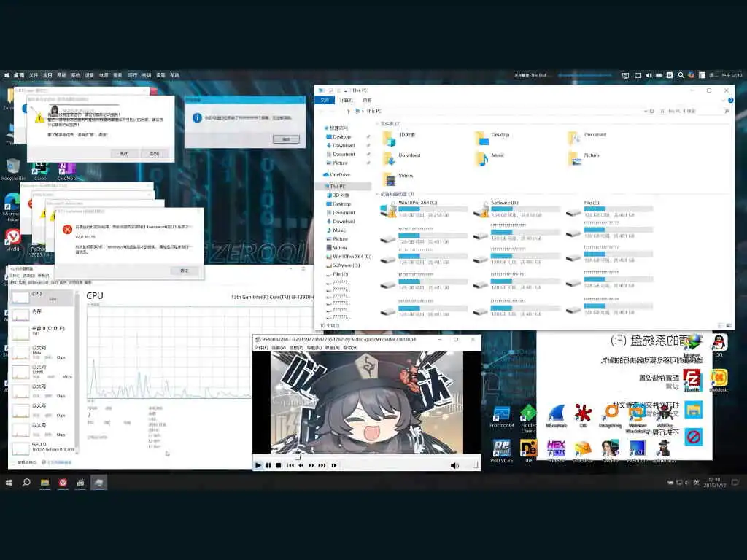The height and width of the screenshot is (560, 747).
Task: Click 确定 in the blue information dialog
Action: click(286, 139)
